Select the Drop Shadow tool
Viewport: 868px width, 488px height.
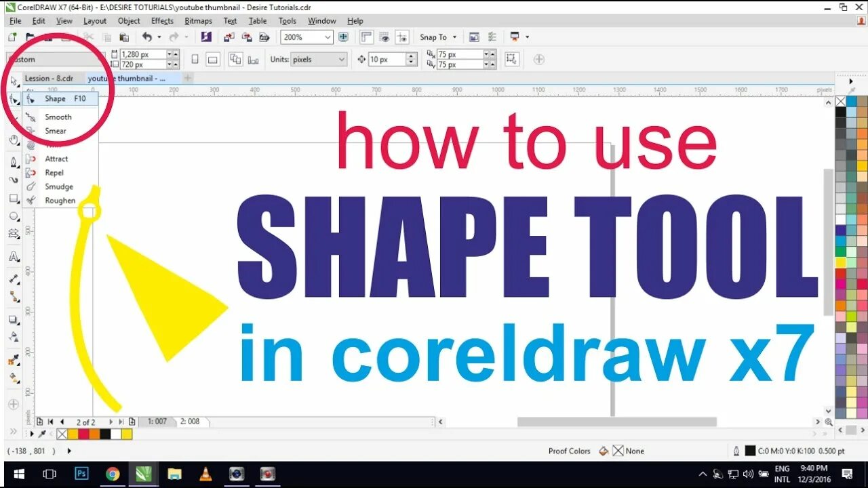tap(14, 319)
